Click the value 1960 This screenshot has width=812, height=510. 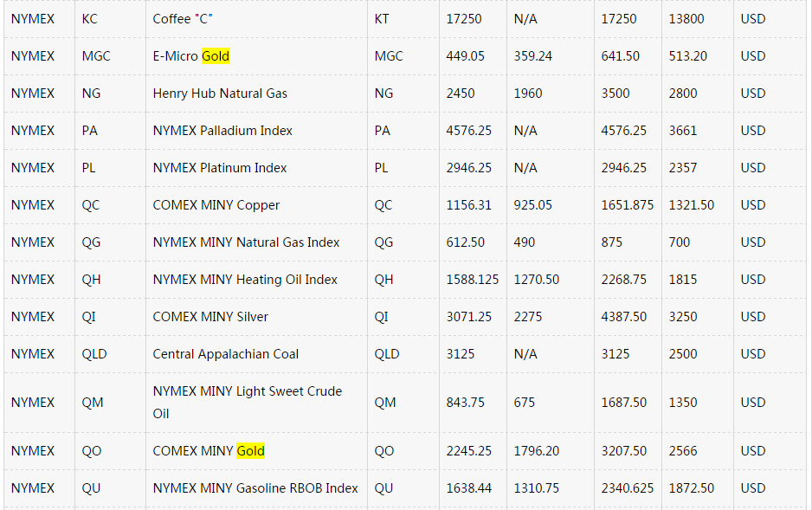point(528,94)
